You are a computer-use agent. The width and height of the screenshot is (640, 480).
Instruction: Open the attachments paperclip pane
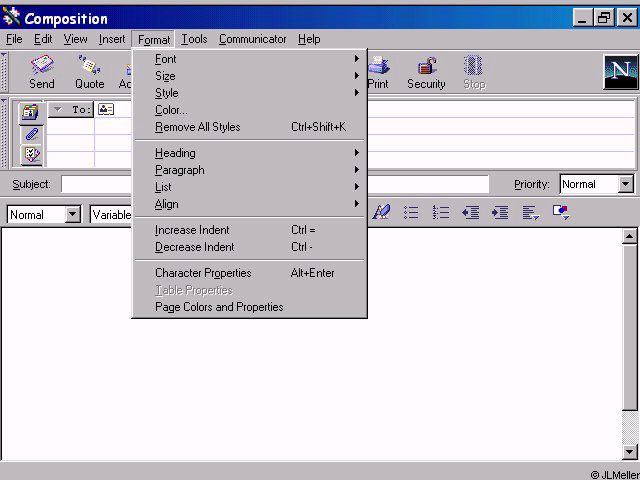coord(31,134)
